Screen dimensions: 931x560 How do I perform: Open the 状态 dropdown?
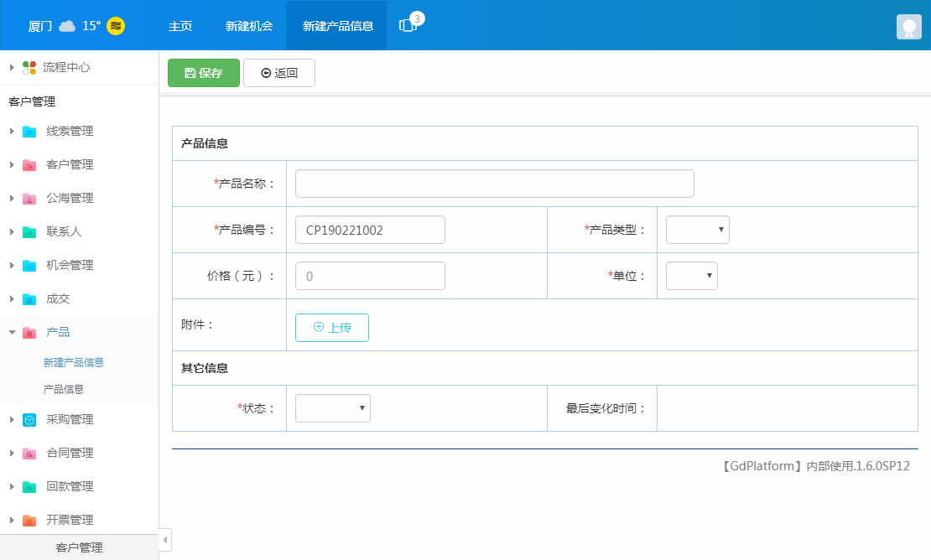click(332, 408)
